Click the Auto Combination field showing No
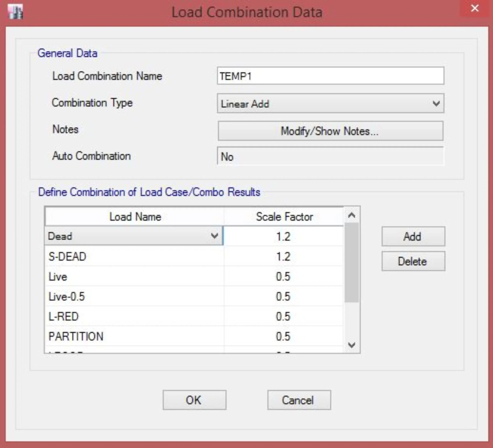Image resolution: width=493 pixels, height=448 pixels. pyautogui.click(x=330, y=156)
